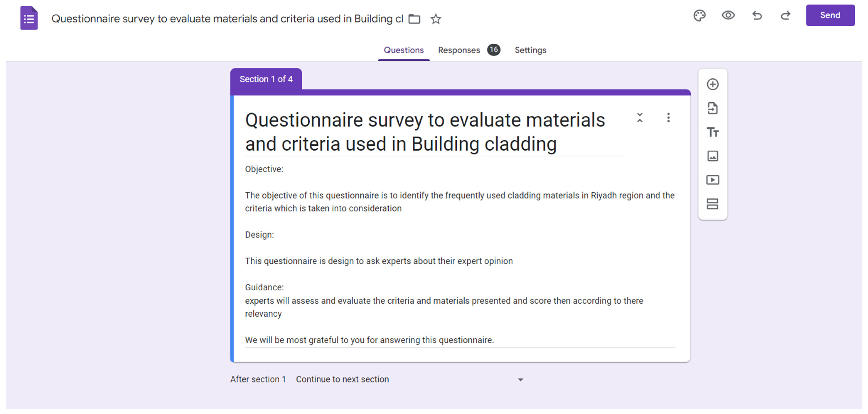The height and width of the screenshot is (414, 868).
Task: Collapse section 1 with the chevrons icon
Action: pos(640,118)
